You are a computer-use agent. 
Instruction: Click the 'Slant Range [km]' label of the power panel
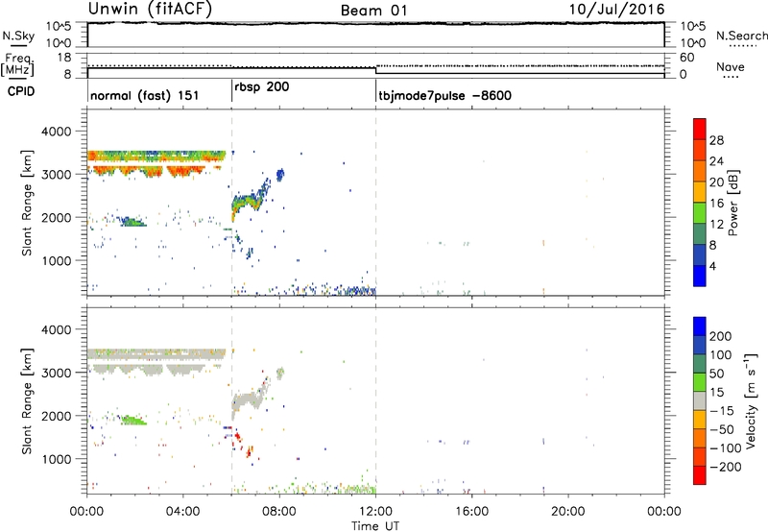[x=27, y=203]
